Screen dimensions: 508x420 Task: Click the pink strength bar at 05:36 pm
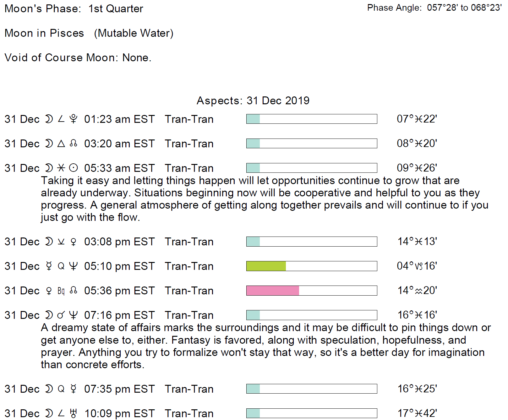[x=273, y=291]
